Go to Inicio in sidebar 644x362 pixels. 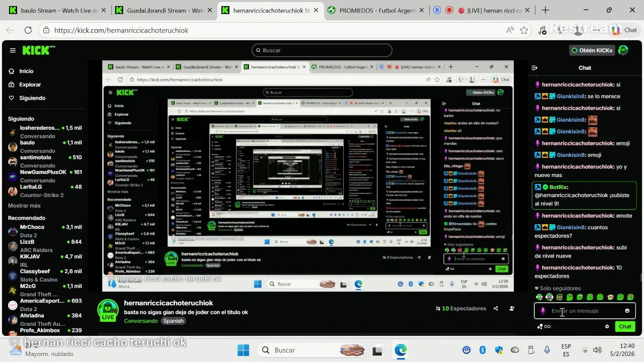click(26, 71)
